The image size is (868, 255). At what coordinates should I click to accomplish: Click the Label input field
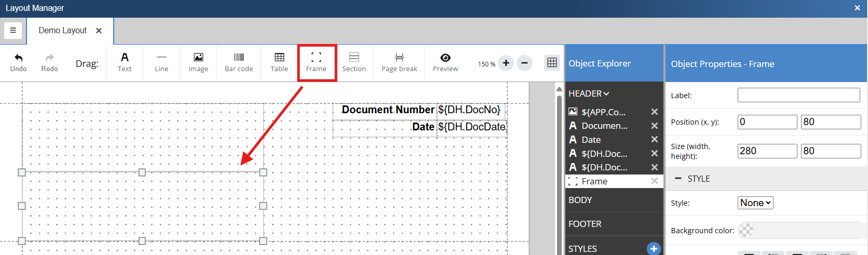(798, 95)
